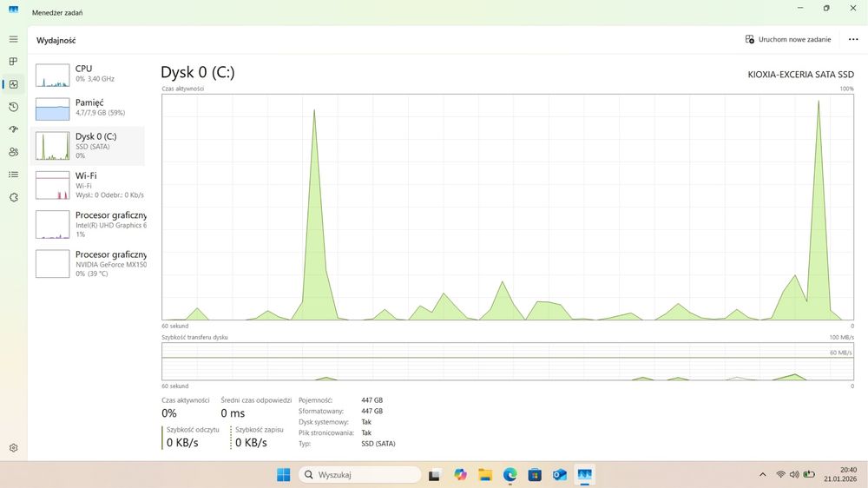Open the Details page icon
Screen dimensions: 868x488
coord(13,175)
